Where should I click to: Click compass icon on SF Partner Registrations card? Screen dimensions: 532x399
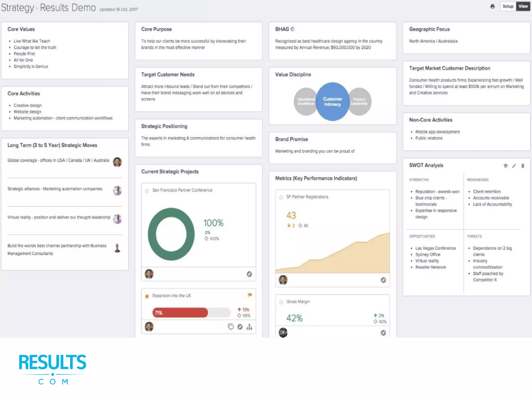tap(383, 280)
